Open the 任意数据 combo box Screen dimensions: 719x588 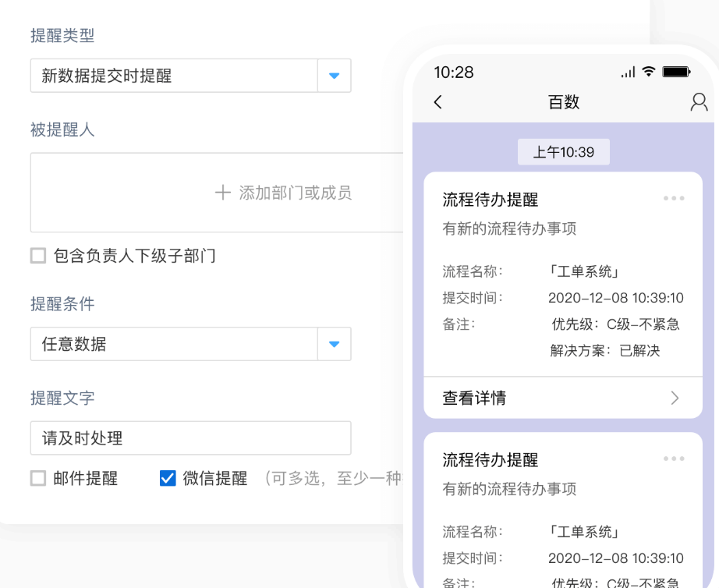click(x=173, y=344)
